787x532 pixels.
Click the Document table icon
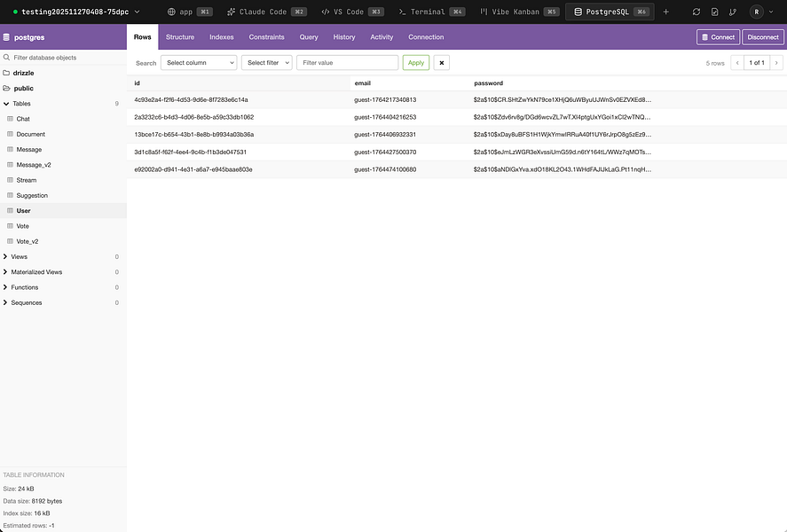point(10,134)
